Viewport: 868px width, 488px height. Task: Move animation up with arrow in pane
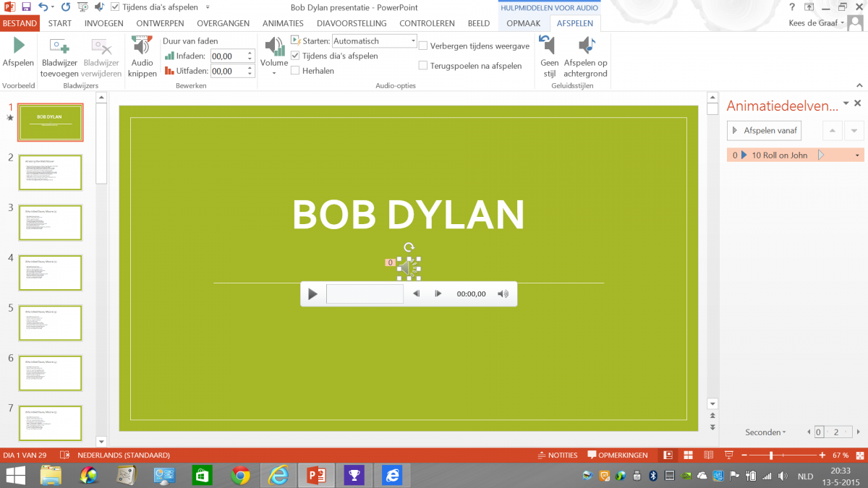coord(833,131)
